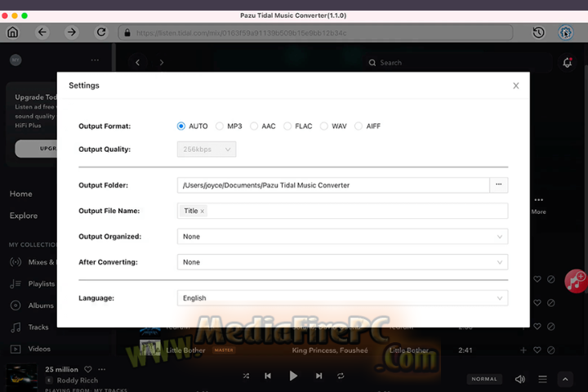
Task: Select MP3 output format
Action: [x=220, y=126]
